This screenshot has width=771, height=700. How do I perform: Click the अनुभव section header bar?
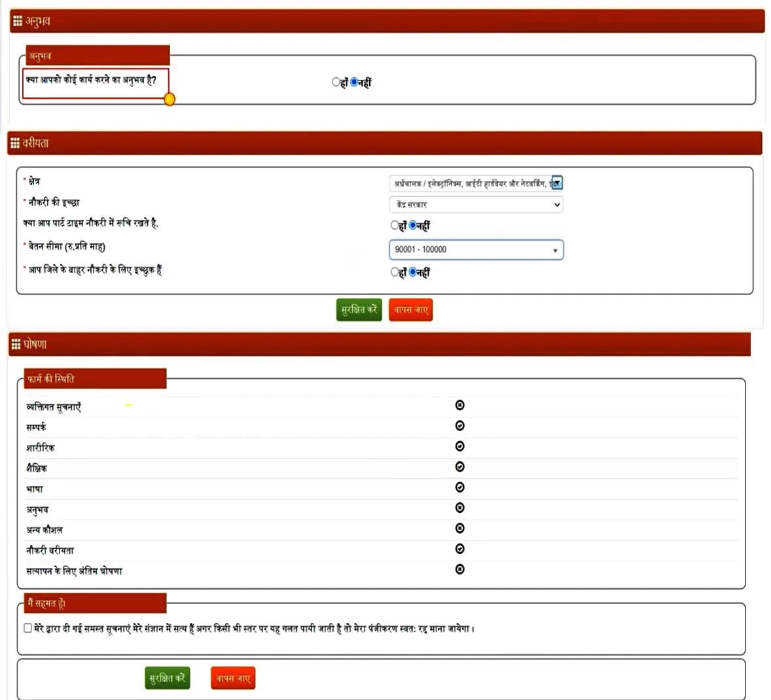pos(387,21)
